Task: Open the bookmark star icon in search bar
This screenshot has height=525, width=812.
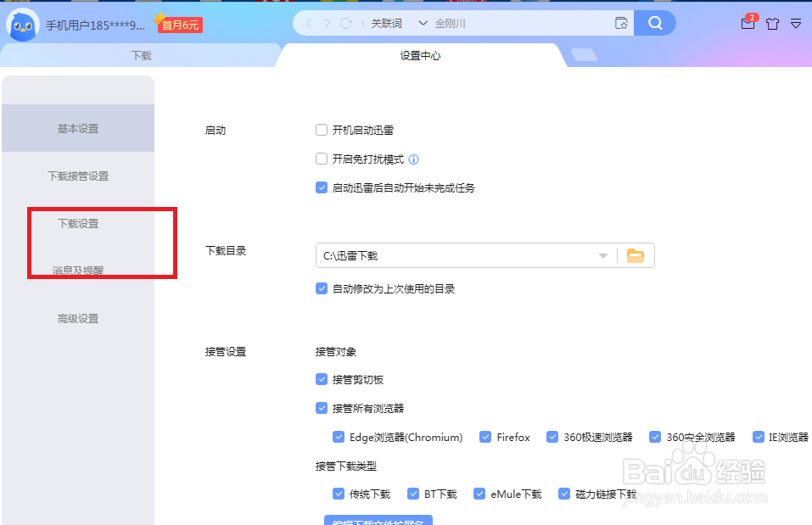Action: pyautogui.click(x=621, y=23)
